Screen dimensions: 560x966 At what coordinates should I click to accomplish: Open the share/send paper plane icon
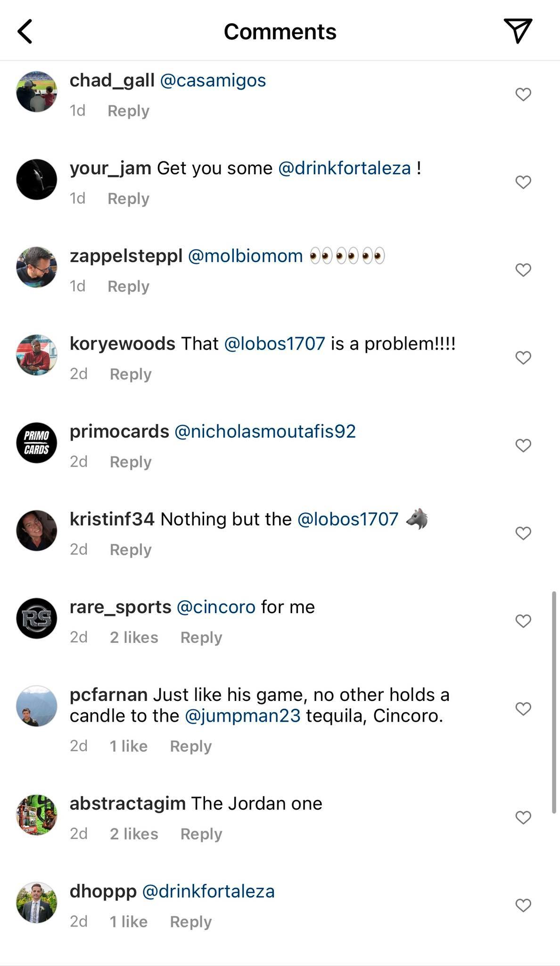tap(518, 31)
